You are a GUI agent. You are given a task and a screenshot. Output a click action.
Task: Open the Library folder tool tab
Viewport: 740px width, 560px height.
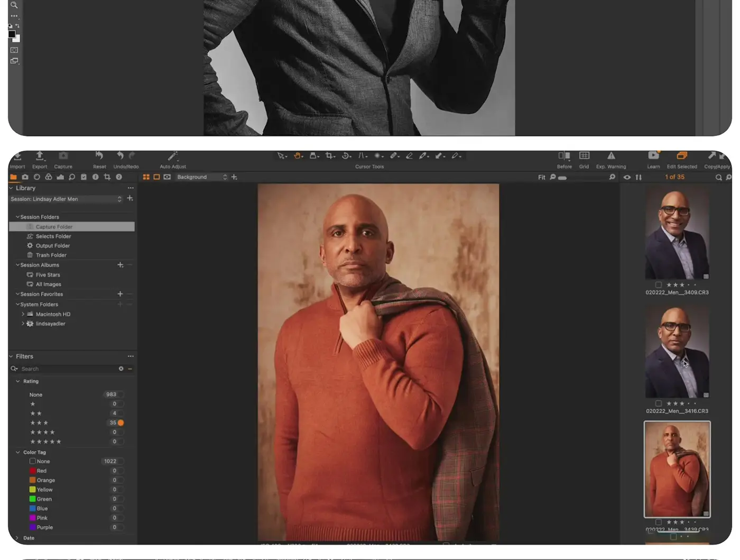[13, 177]
